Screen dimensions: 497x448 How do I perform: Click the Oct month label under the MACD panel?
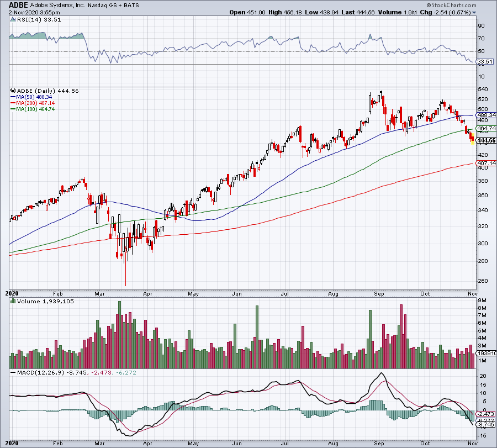click(x=425, y=444)
